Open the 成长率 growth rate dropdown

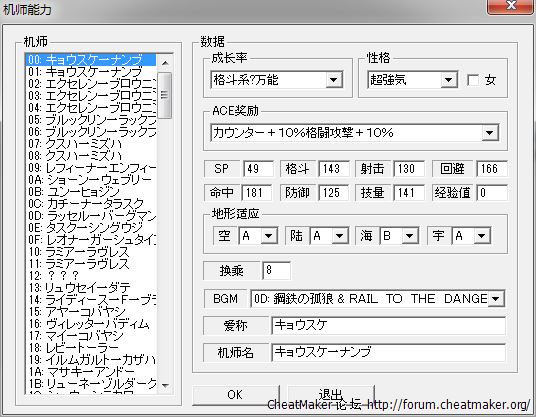333,80
